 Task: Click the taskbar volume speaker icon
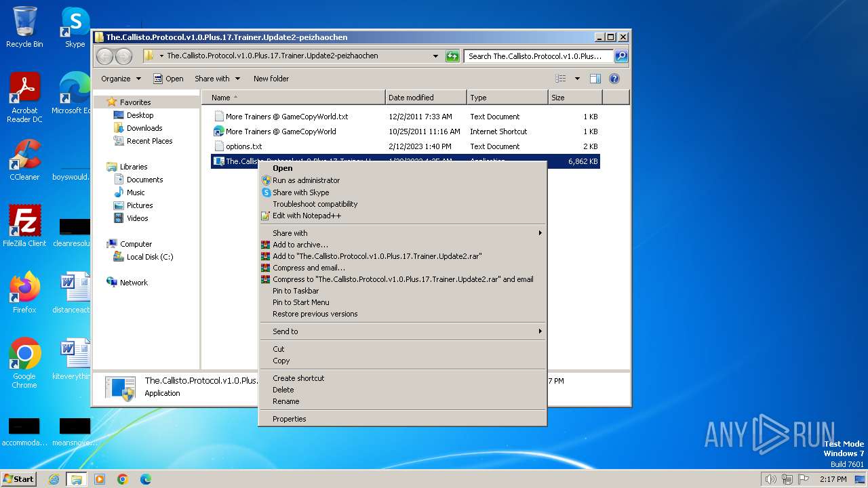click(x=770, y=479)
